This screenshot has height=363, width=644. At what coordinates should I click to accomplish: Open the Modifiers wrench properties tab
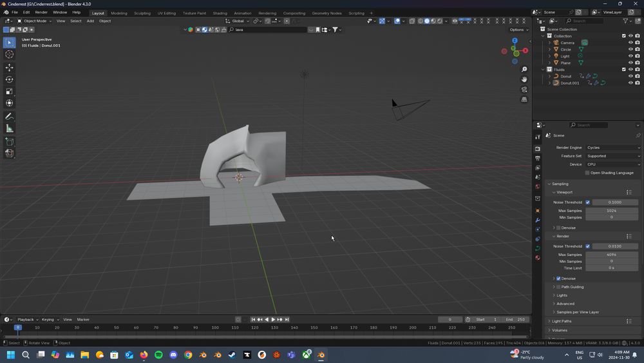[x=538, y=221]
